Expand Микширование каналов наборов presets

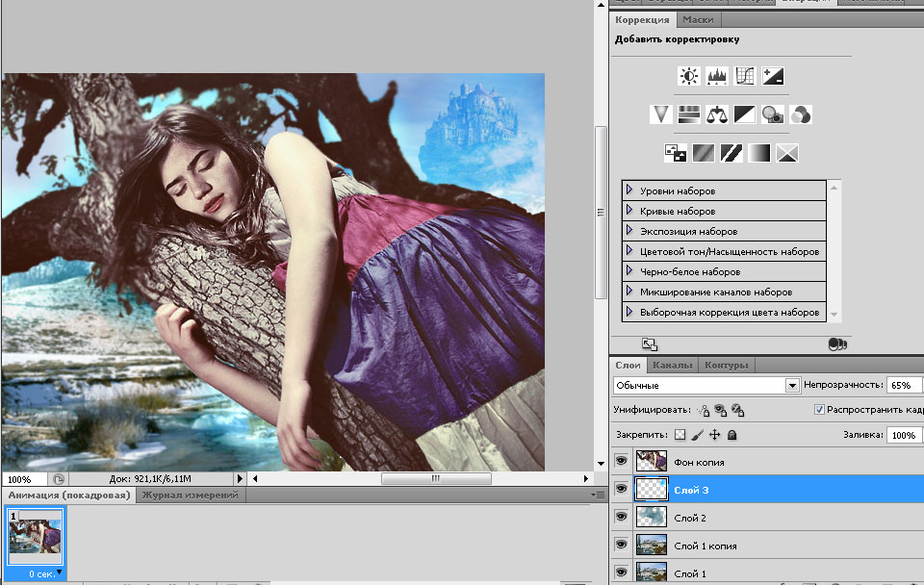(x=629, y=291)
